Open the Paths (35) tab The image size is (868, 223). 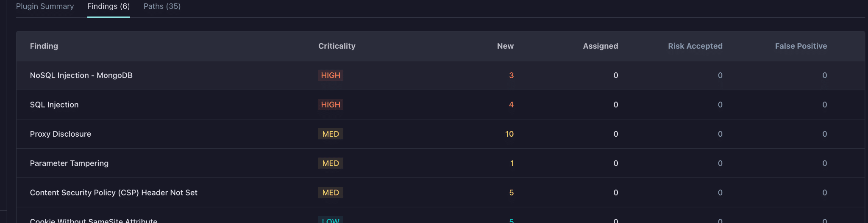pyautogui.click(x=162, y=6)
